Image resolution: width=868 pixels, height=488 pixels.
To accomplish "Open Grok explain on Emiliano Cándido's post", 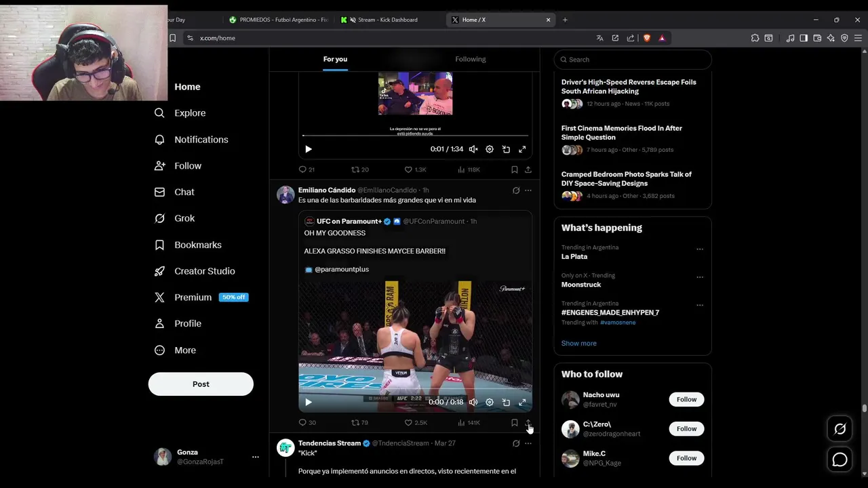I will coord(516,190).
